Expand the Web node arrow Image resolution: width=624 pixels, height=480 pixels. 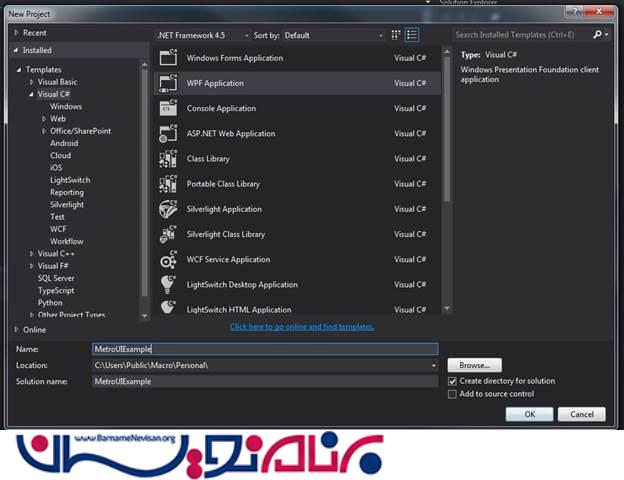(x=44, y=119)
